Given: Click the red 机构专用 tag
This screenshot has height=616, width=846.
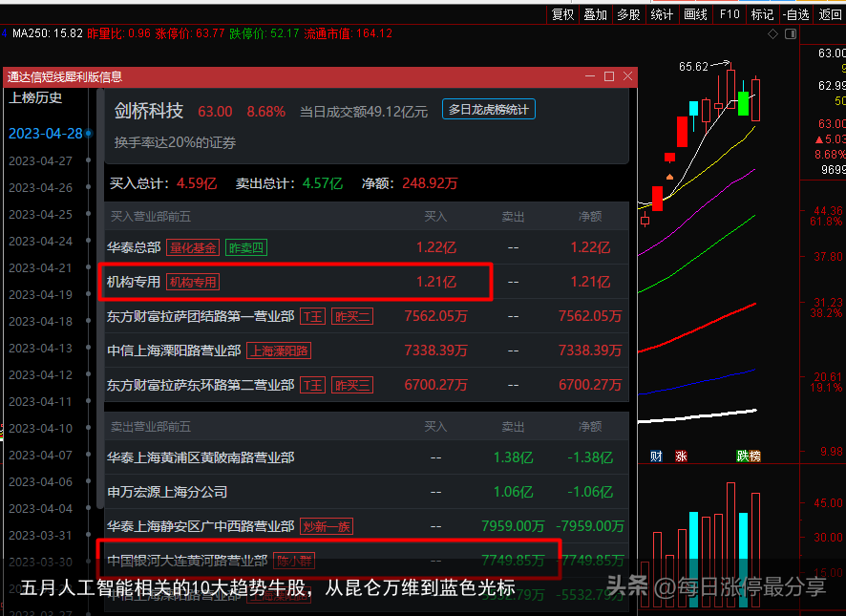Looking at the screenshot, I should 193,282.
